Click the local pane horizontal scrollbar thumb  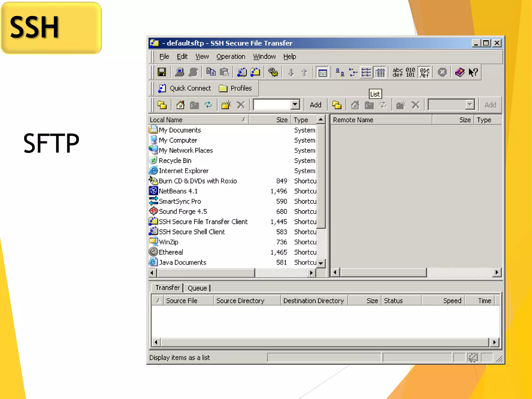click(x=206, y=273)
